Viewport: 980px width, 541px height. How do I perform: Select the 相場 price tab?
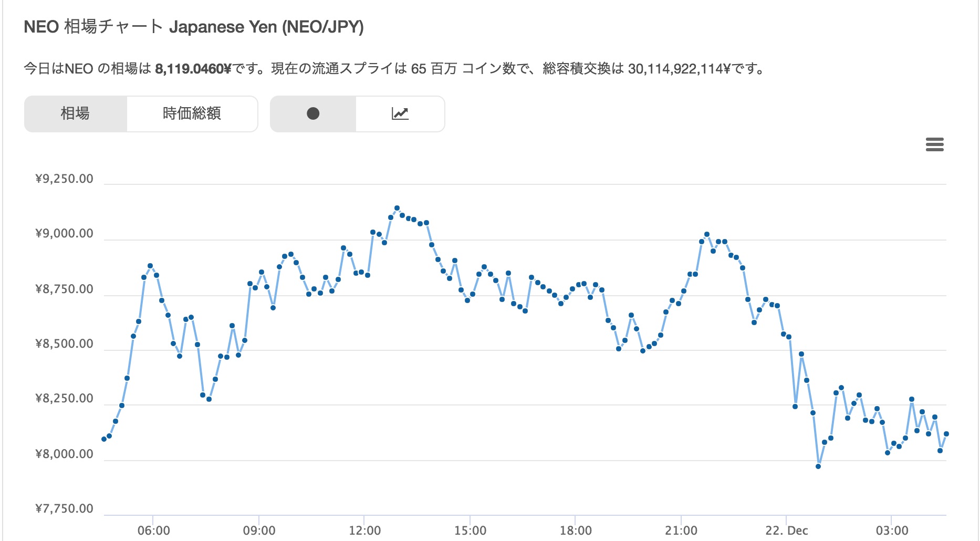pos(75,113)
